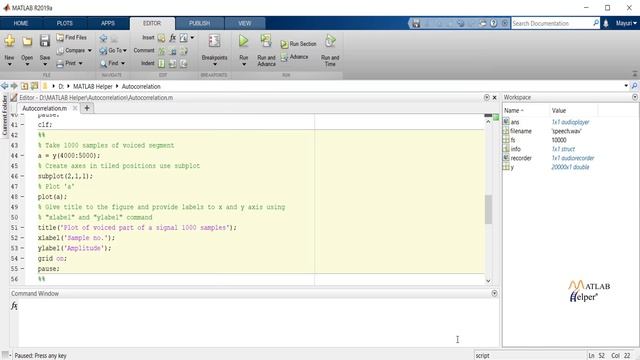Click the Open folder icon
Image resolution: width=640 pixels, height=360 pixels.
click(27, 41)
